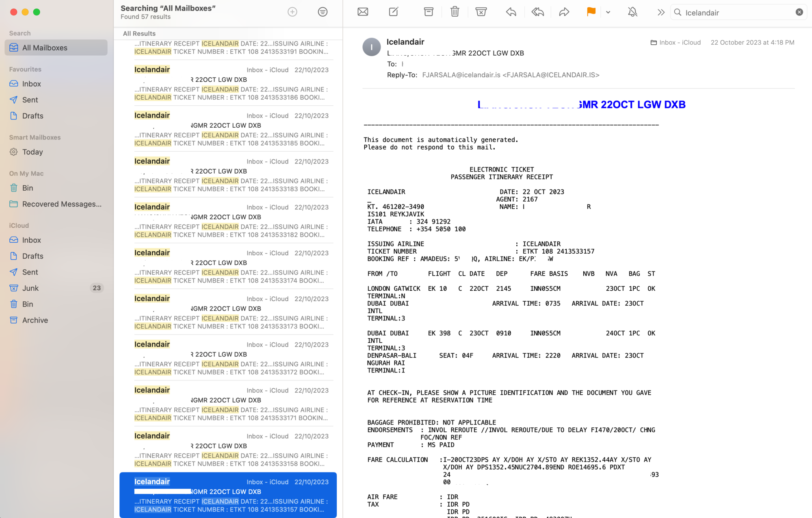Image resolution: width=812 pixels, height=518 pixels.
Task: Toggle the message filter button
Action: (x=323, y=12)
